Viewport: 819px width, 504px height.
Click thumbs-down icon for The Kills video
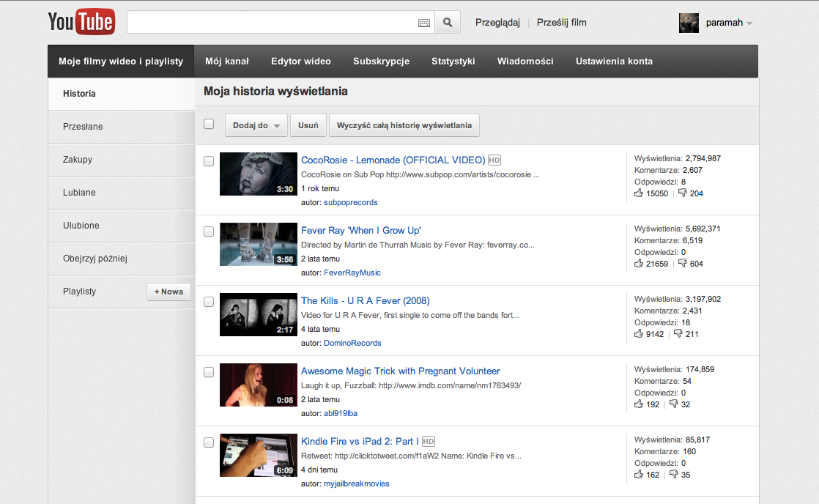678,334
